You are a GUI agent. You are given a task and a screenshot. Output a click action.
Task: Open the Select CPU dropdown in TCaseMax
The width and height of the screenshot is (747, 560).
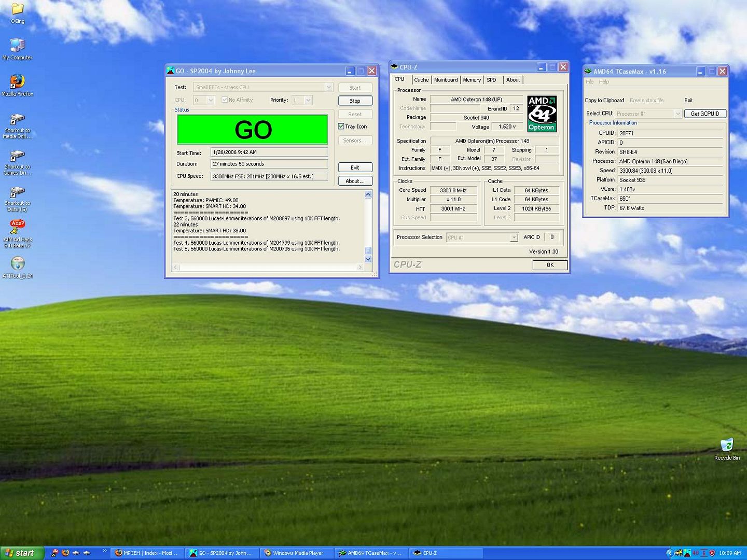coord(677,114)
